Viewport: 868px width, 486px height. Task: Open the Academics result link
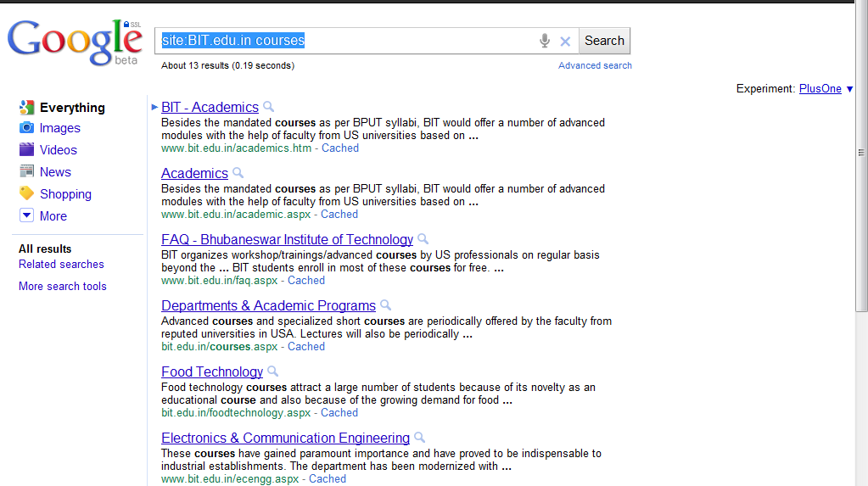tap(194, 173)
